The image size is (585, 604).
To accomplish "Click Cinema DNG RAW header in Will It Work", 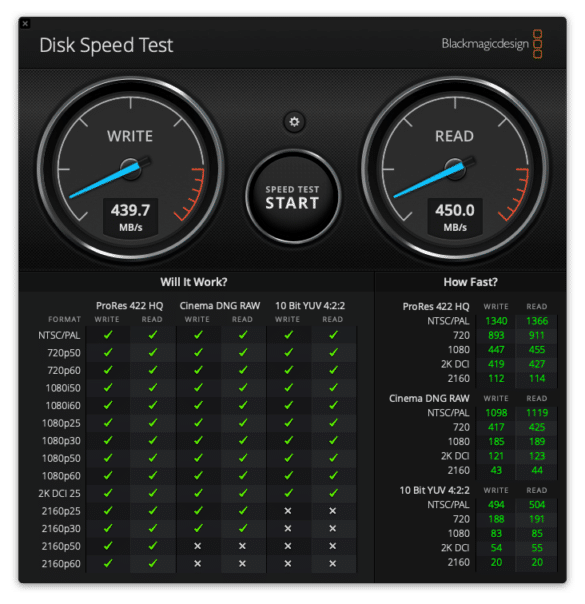I will coord(220,306).
